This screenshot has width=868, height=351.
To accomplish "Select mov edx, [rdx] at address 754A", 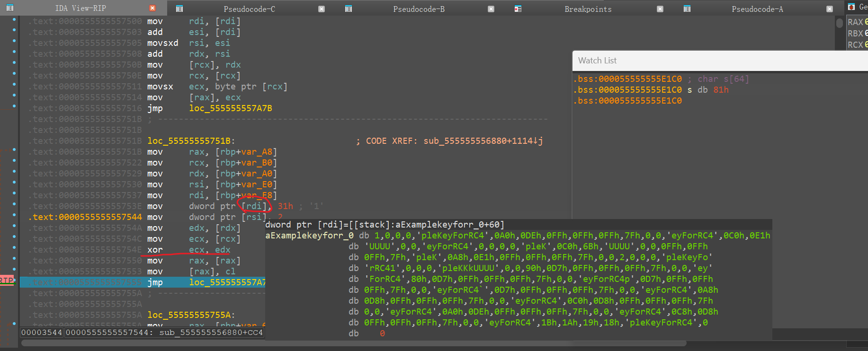I will click(x=194, y=228).
